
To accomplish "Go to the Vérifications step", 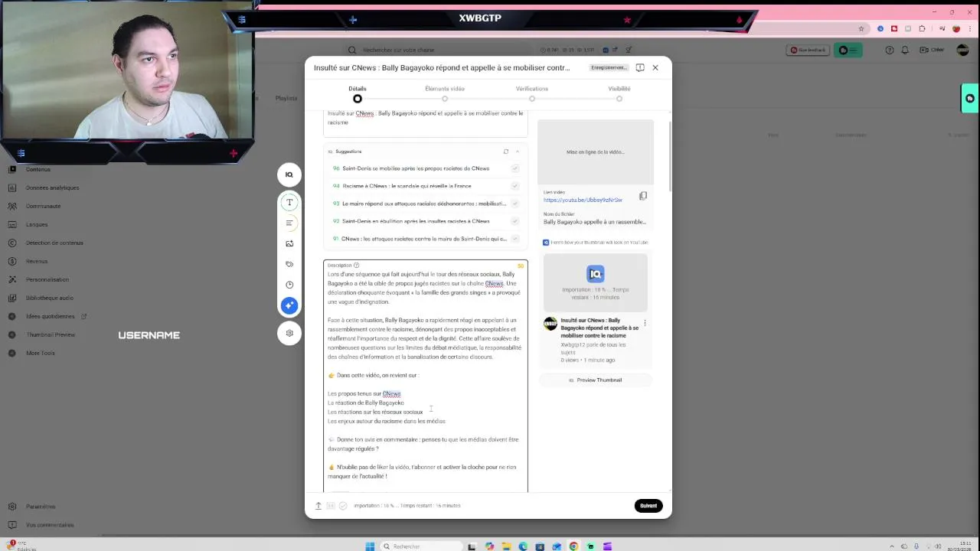I will click(x=532, y=93).
